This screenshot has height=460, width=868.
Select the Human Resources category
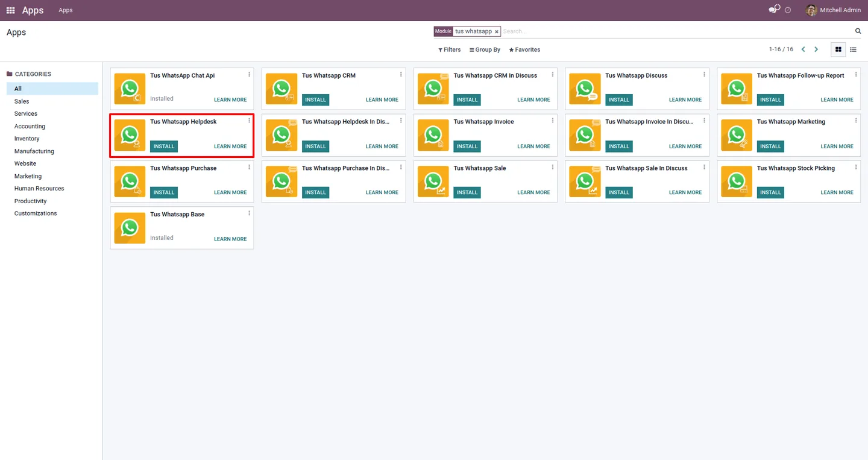tap(52, 188)
